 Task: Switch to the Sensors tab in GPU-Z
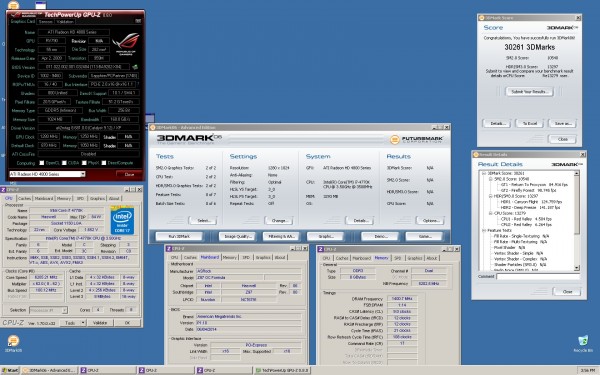click(x=46, y=22)
